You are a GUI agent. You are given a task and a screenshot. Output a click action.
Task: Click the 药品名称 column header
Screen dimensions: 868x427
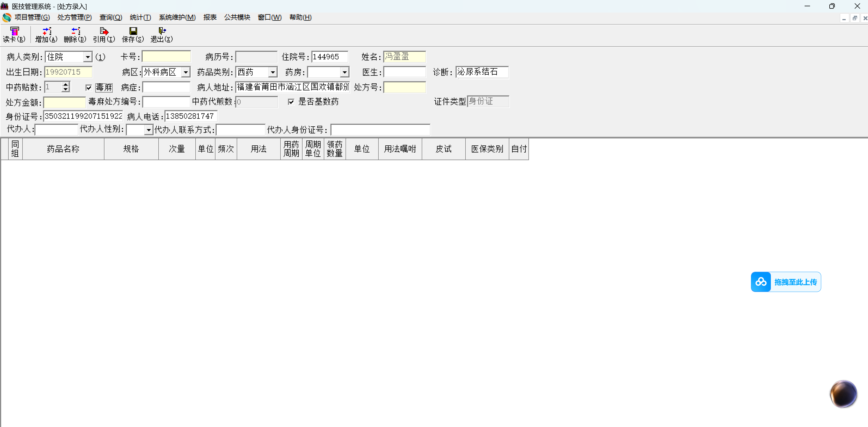[63, 149]
